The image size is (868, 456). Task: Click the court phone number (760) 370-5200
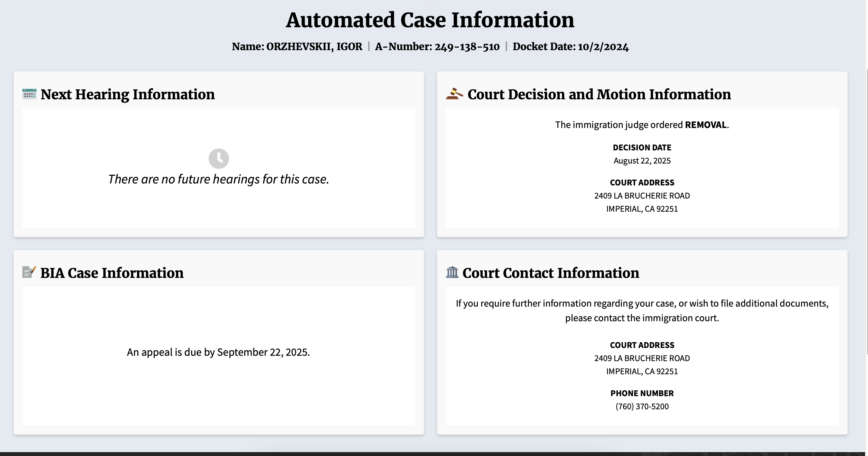642,407
